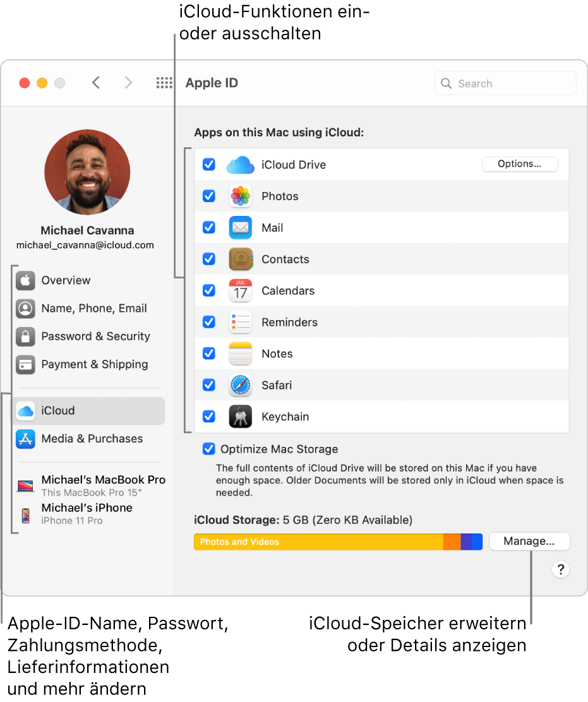
Task: Disable Optimize Mac Storage checkbox
Action: pos(208,449)
